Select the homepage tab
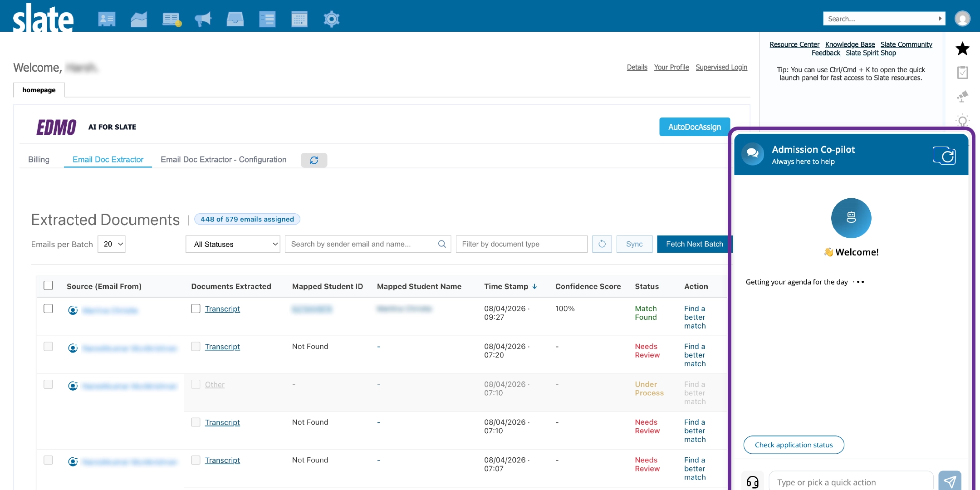The height and width of the screenshot is (490, 980). [x=39, y=90]
